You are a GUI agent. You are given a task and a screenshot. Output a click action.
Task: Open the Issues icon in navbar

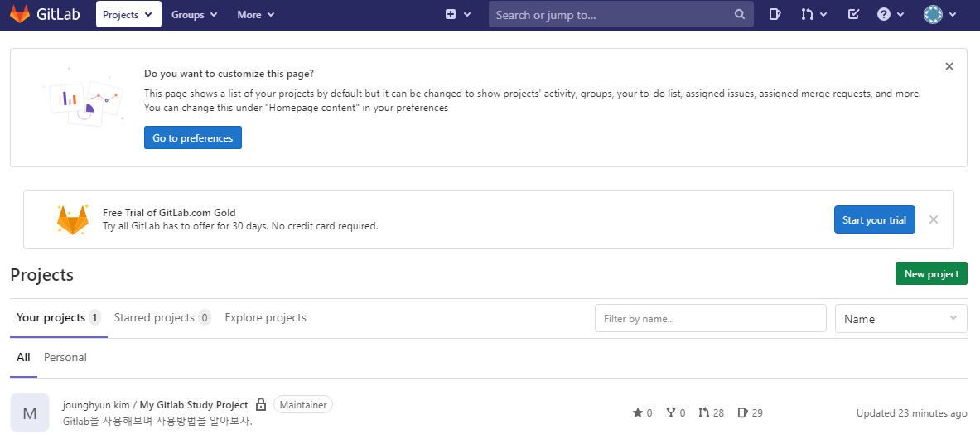pos(775,14)
